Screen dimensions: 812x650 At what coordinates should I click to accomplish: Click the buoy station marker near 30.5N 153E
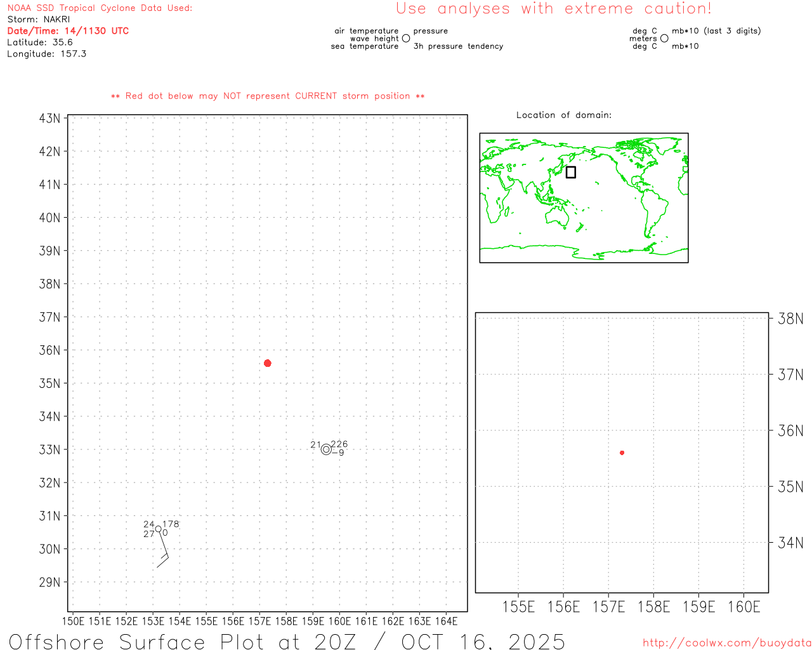pos(158,529)
